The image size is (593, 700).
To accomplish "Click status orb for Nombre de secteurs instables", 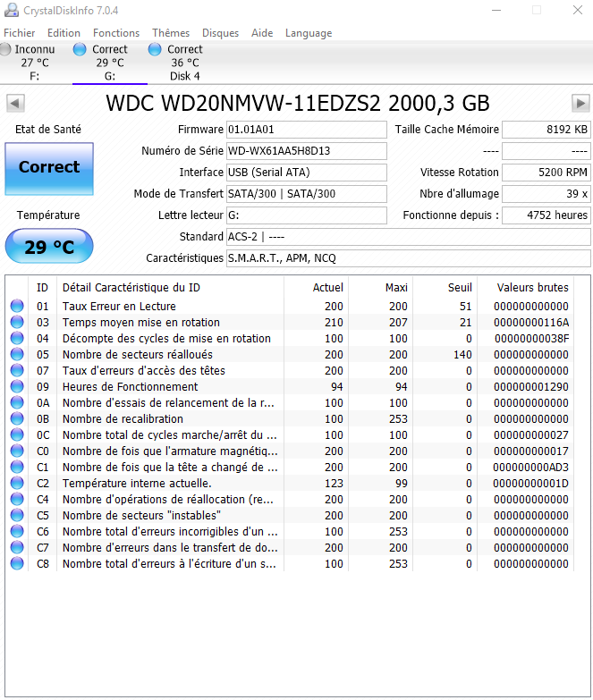I will coord(17,516).
